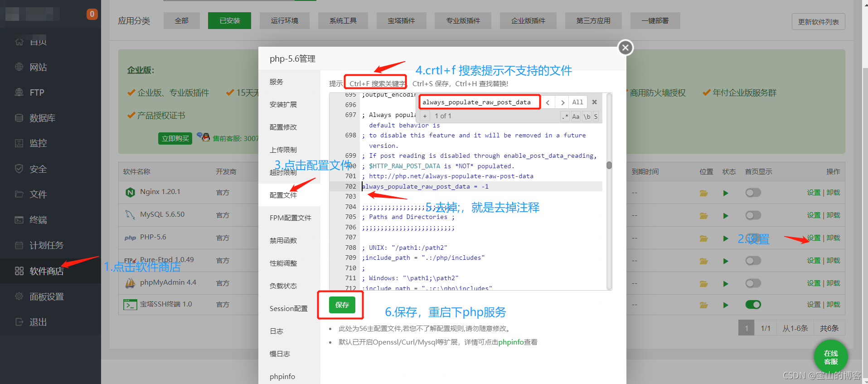
Task: Click the 在线客服 floating support icon
Action: pos(830,357)
